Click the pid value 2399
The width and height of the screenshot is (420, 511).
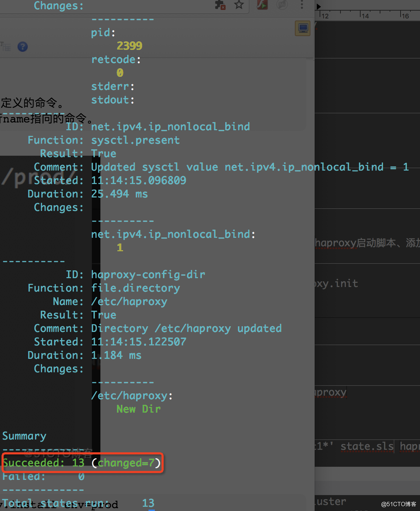click(x=129, y=46)
